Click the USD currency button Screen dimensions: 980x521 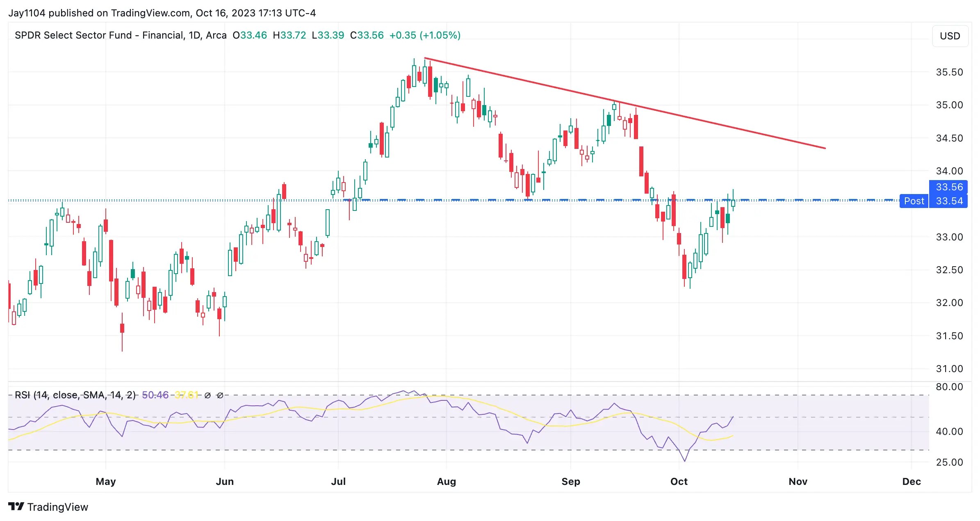pyautogui.click(x=950, y=36)
